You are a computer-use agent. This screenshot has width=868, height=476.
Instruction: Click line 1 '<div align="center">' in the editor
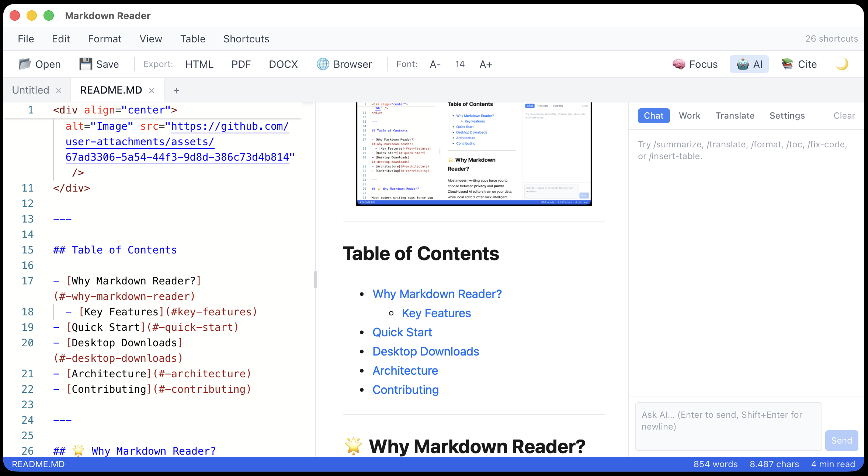(x=115, y=110)
